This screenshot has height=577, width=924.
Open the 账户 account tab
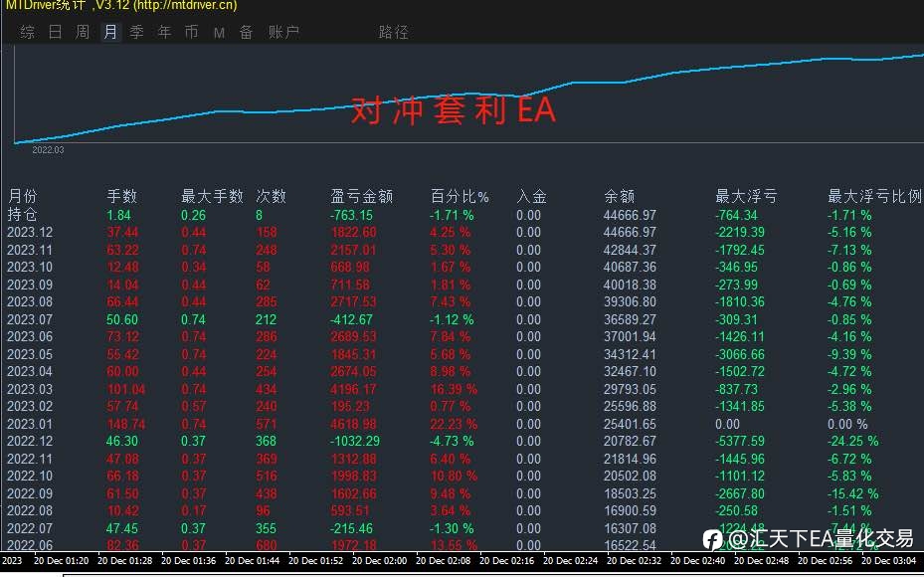pyautogui.click(x=284, y=32)
